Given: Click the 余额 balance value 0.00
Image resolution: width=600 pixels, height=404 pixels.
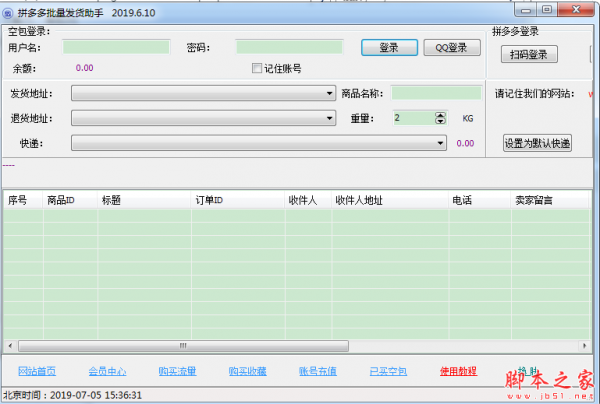Looking at the screenshot, I should 85,68.
